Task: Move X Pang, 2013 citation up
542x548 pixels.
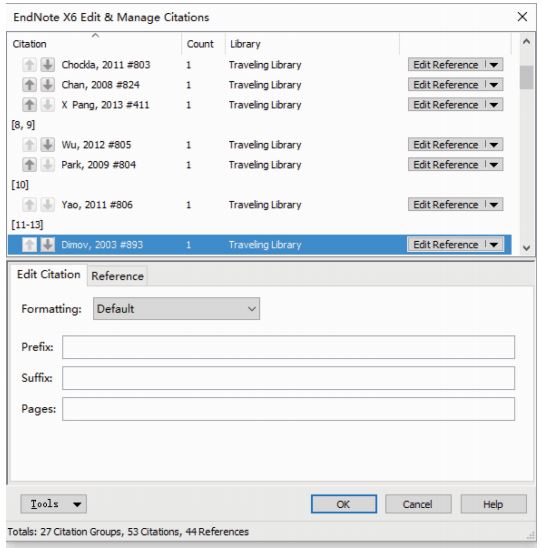Action: pos(29,104)
